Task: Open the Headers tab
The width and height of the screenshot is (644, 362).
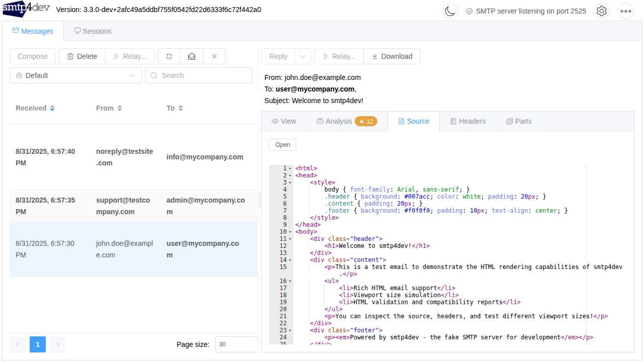Action: click(x=467, y=121)
